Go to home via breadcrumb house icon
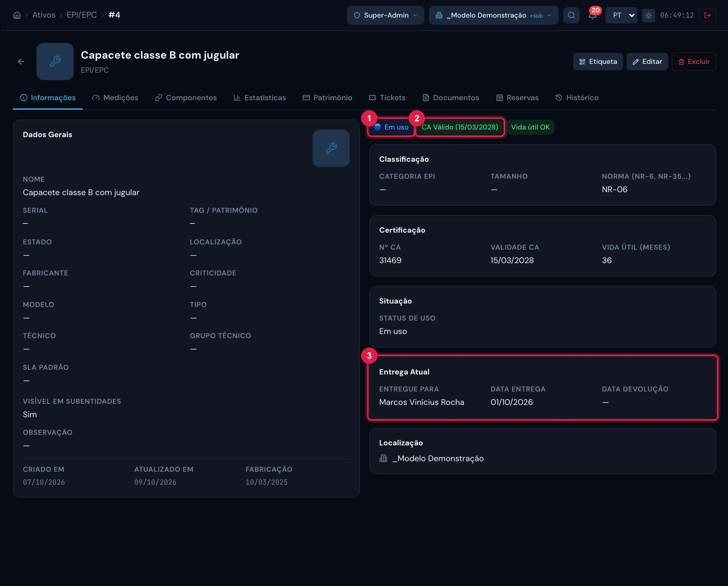Viewport: 728px width, 586px height. coord(17,15)
